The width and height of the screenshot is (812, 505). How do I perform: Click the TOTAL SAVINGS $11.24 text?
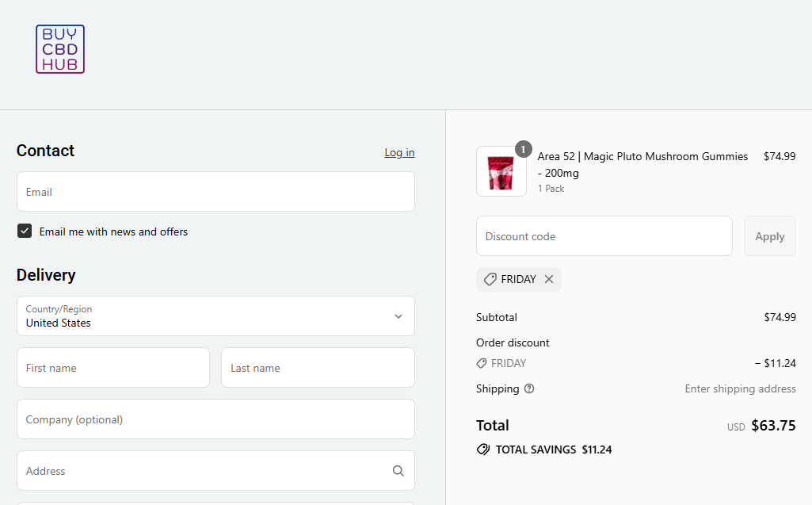tap(554, 450)
